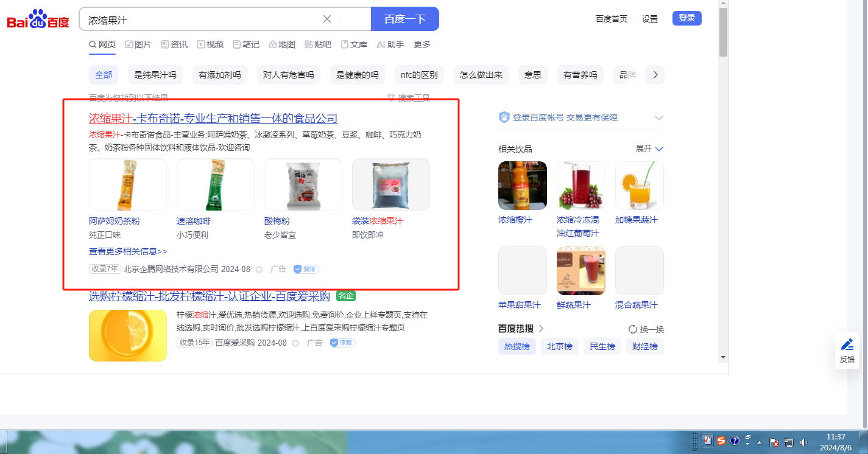Image resolution: width=868 pixels, height=454 pixels.
Task: Select the 怎么做出来 suggestion chip
Action: [481, 75]
